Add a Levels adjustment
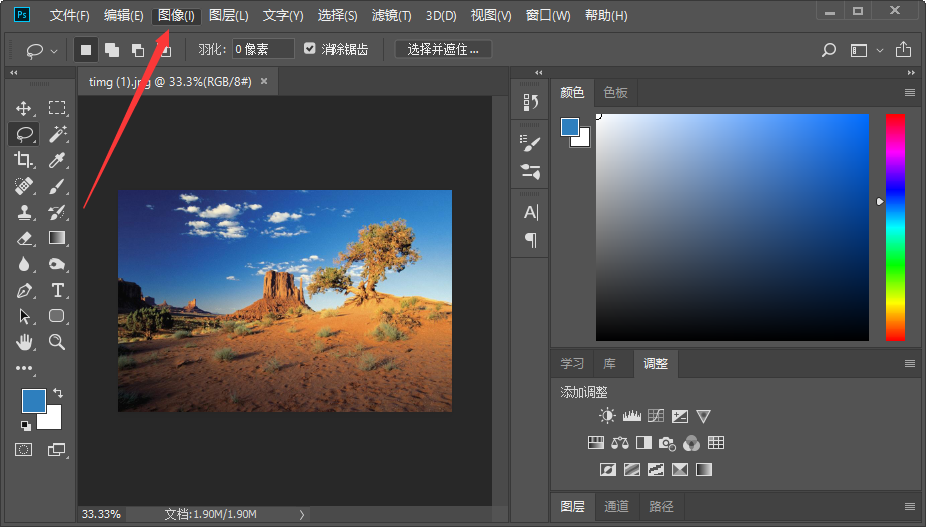The height and width of the screenshot is (527, 926). tap(631, 416)
